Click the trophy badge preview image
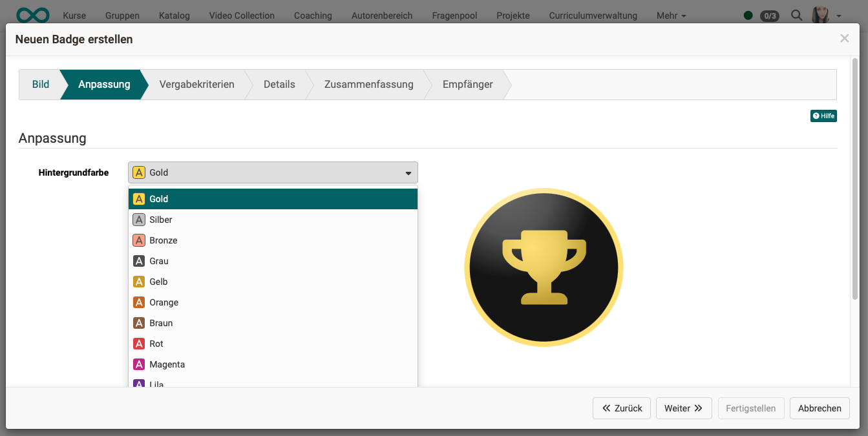This screenshot has height=436, width=868. click(544, 267)
